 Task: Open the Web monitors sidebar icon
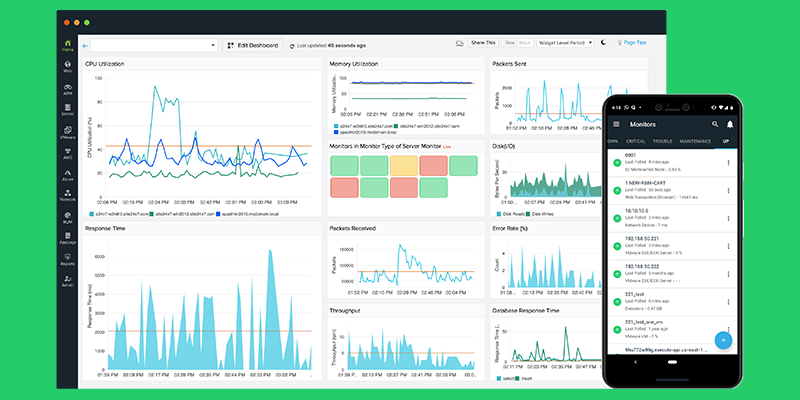(x=67, y=67)
